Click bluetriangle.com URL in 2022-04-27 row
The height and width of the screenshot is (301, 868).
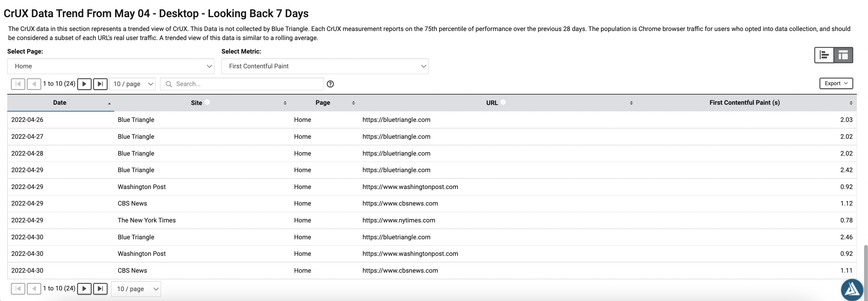(396, 137)
